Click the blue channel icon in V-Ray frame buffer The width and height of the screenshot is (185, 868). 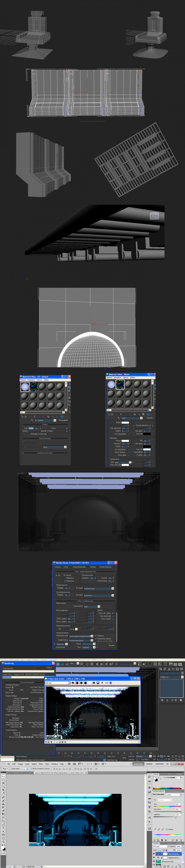tap(85, 683)
